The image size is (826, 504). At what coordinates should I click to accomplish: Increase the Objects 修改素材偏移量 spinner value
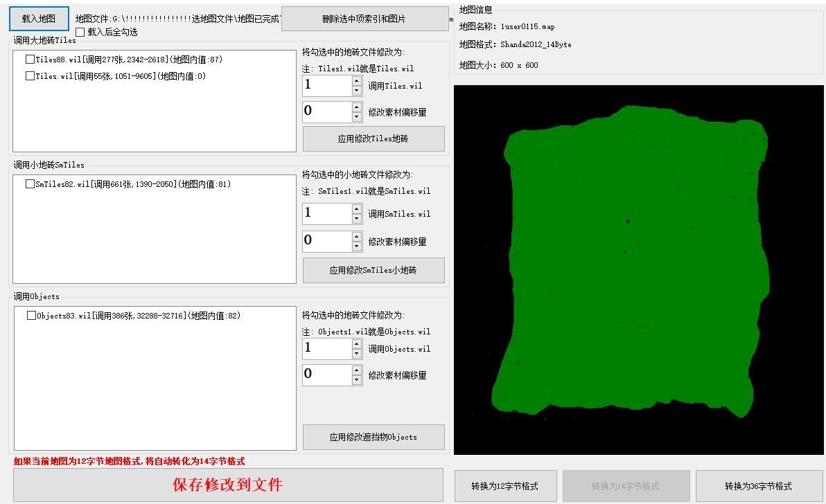coord(357,370)
